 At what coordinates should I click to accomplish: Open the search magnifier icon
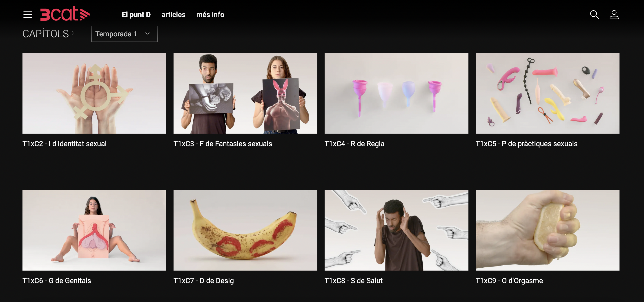tap(594, 15)
